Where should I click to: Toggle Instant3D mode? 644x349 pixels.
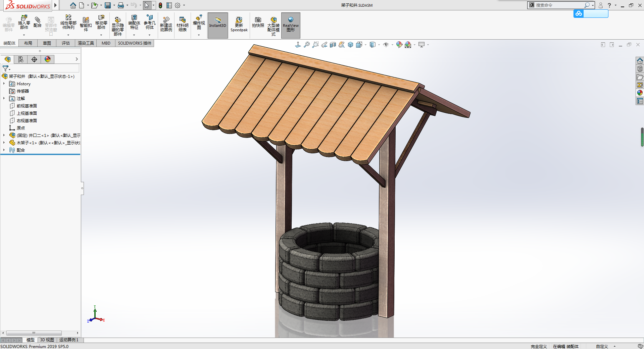(x=218, y=26)
